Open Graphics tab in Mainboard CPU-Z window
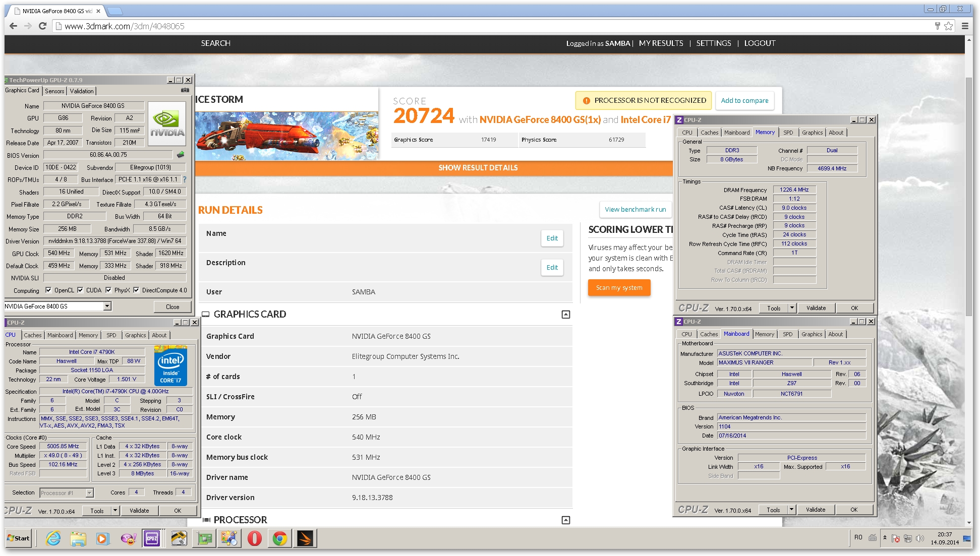This screenshot has height=556, width=980. (812, 334)
